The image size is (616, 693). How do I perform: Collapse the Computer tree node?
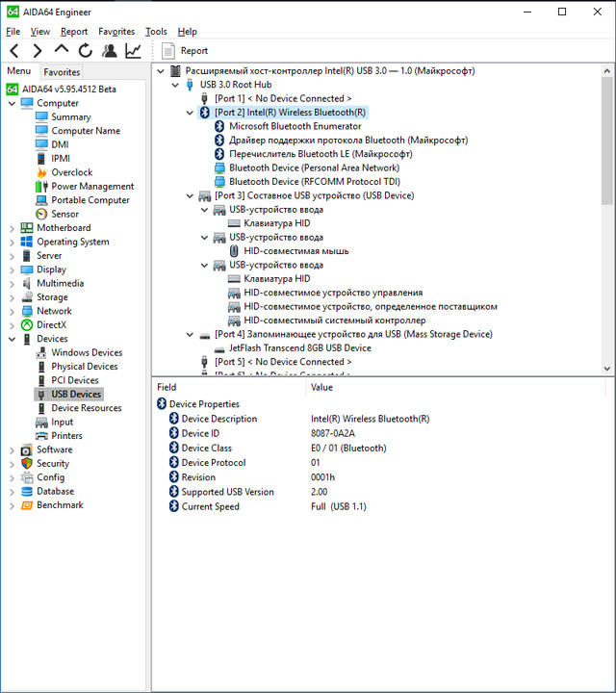tap(12, 103)
